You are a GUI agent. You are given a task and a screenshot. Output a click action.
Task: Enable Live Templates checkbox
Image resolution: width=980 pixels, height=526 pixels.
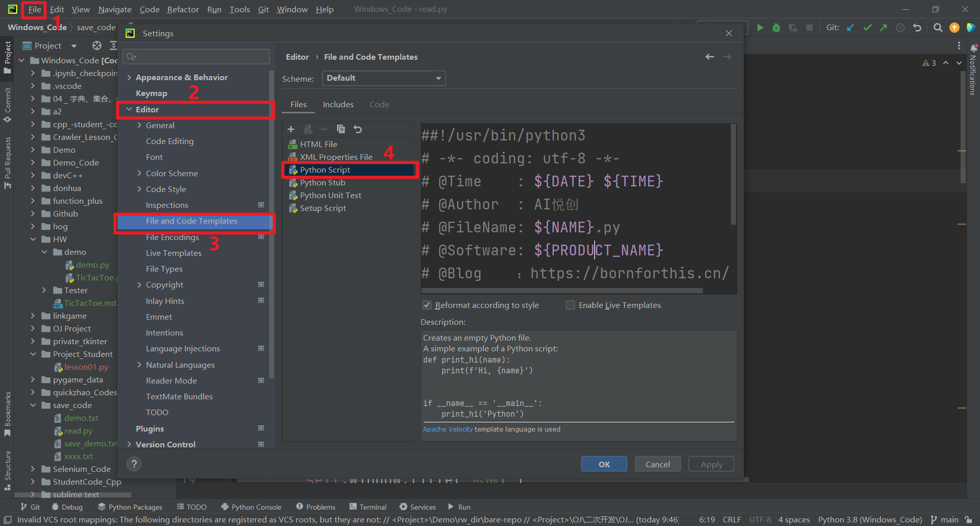tap(570, 305)
